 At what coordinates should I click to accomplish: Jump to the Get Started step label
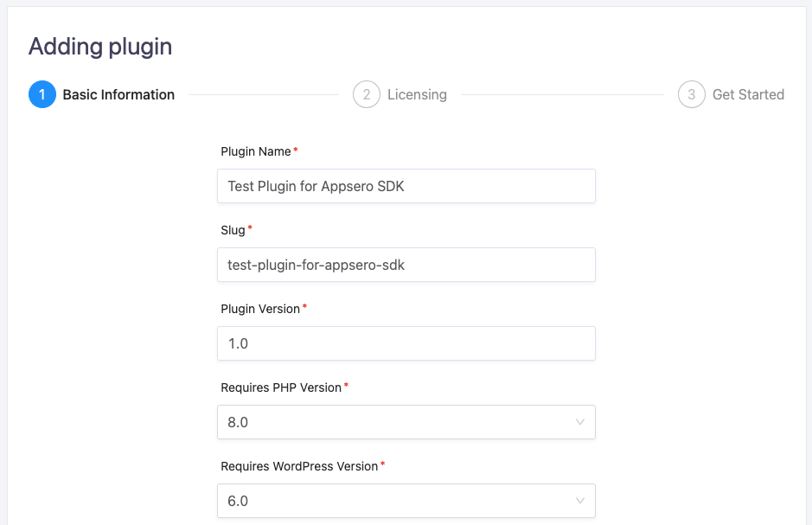[748, 95]
